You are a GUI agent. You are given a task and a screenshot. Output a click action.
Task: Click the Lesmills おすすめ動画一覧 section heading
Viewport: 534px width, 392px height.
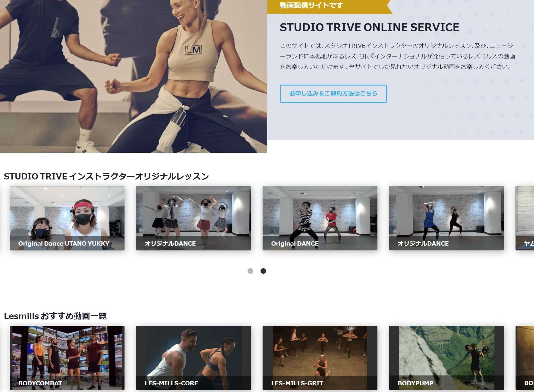pyautogui.click(x=55, y=316)
